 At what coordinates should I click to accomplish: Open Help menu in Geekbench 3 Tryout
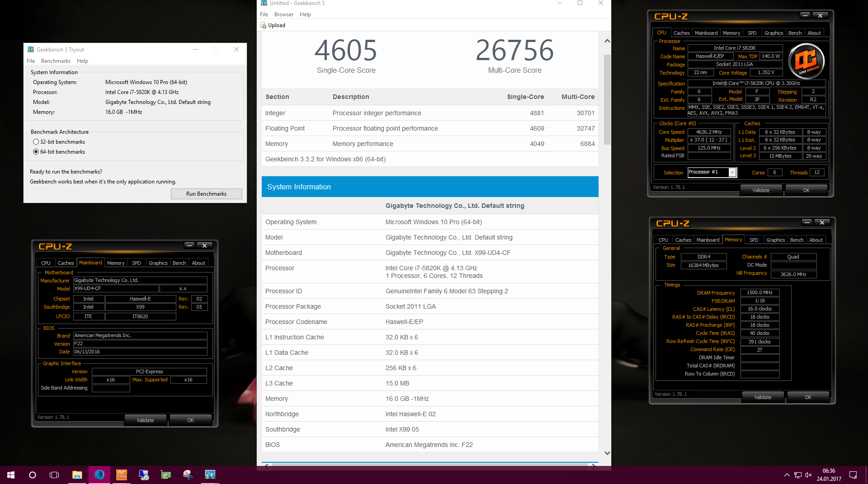82,61
